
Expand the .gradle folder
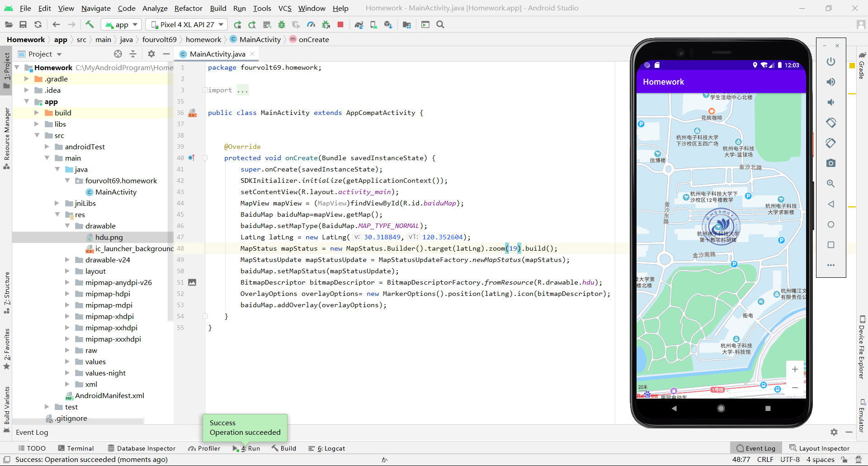(27, 79)
